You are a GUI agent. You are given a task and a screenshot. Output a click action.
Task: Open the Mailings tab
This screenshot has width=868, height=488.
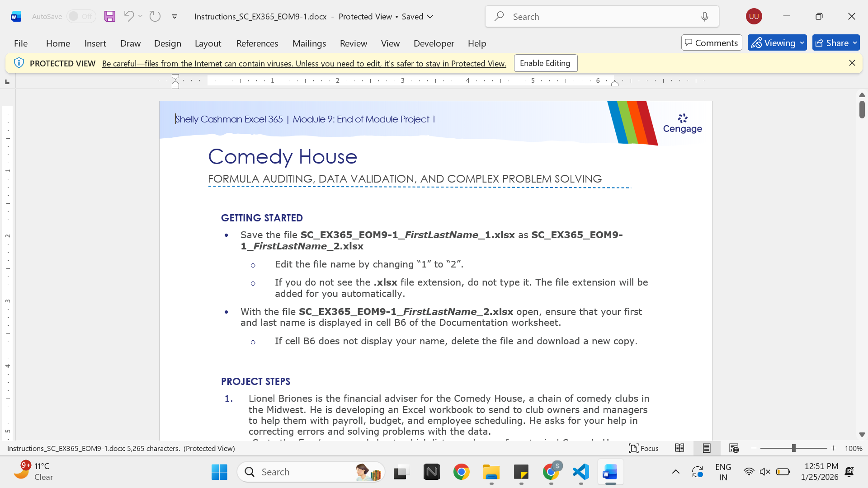coord(309,43)
